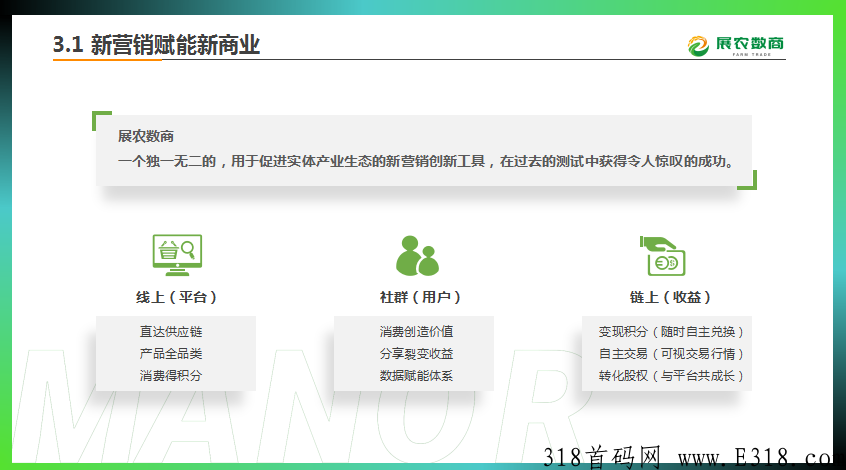Click the text 分享裂变收益

[x=416, y=353]
